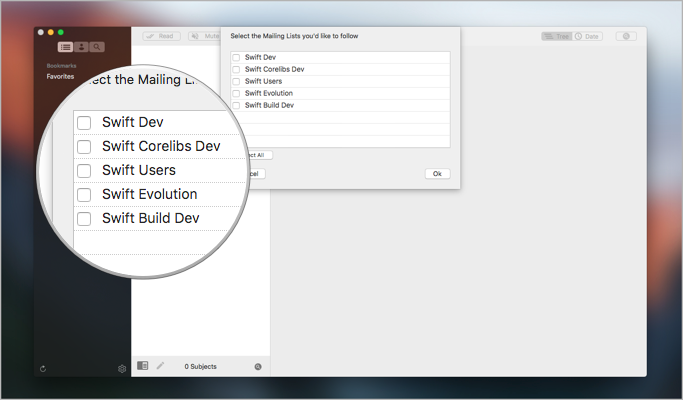Select Favorites in the sidebar
This screenshot has height=400, width=683.
coord(60,76)
